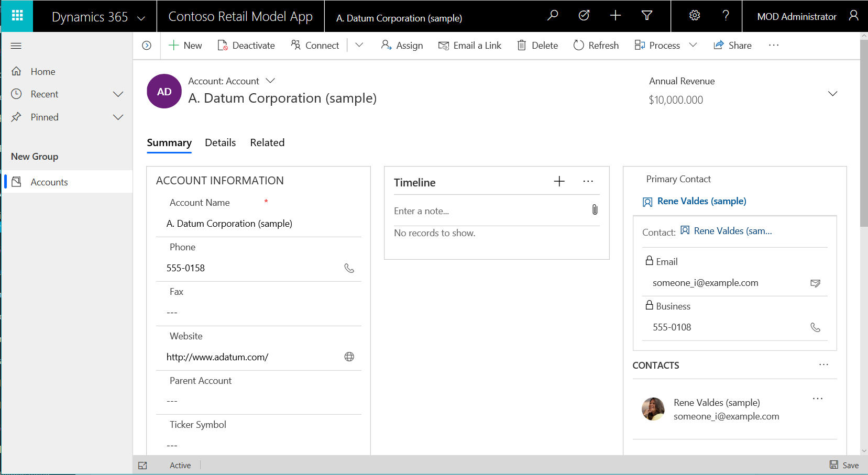Open the command bar overflow ellipsis
Viewport: 868px width, 475px height.
tap(774, 46)
